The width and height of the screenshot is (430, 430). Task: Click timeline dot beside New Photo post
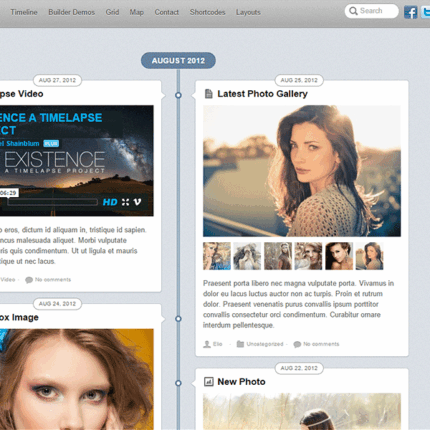click(x=178, y=383)
